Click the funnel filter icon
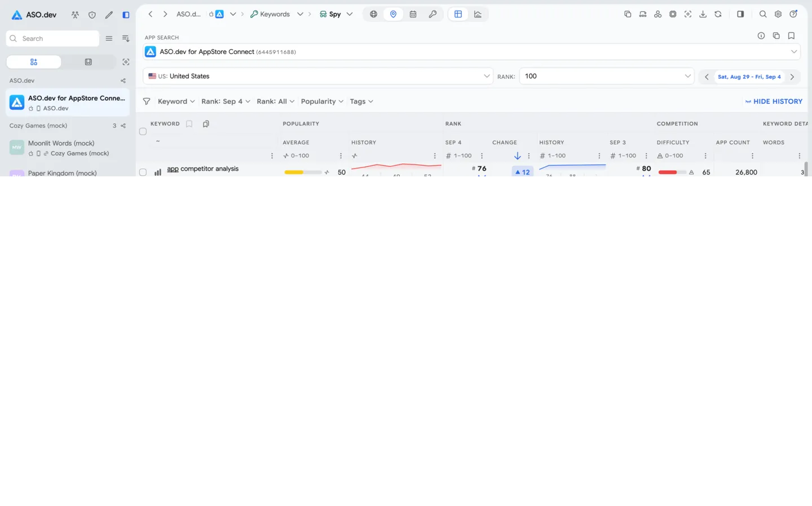The height and width of the screenshot is (506, 812). pyautogui.click(x=147, y=101)
